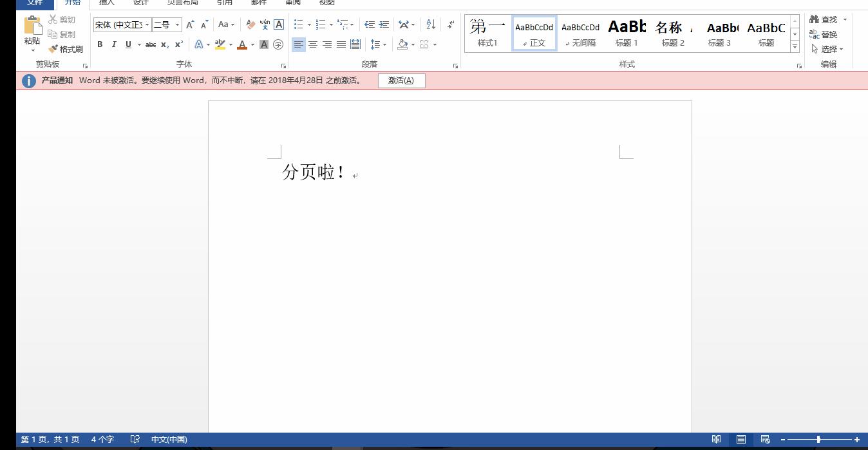868x450 pixels.
Task: Show paragraph marks with the formatting marks icon
Action: pyautogui.click(x=449, y=24)
